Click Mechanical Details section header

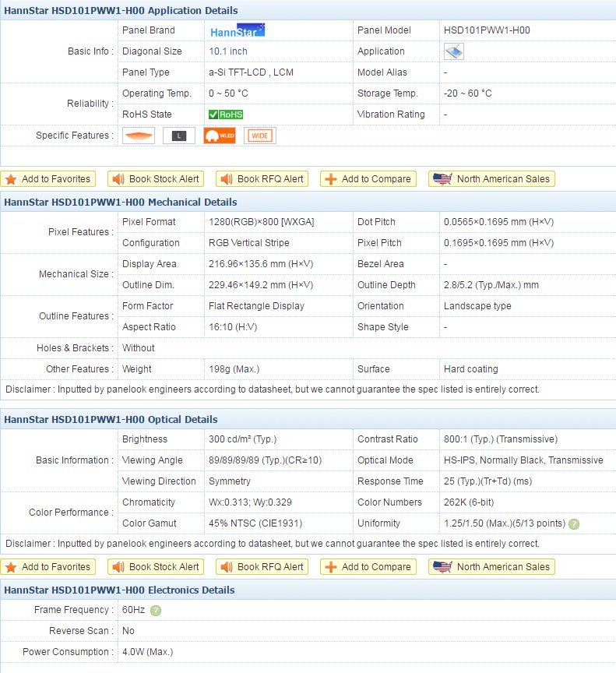[x=308, y=203]
